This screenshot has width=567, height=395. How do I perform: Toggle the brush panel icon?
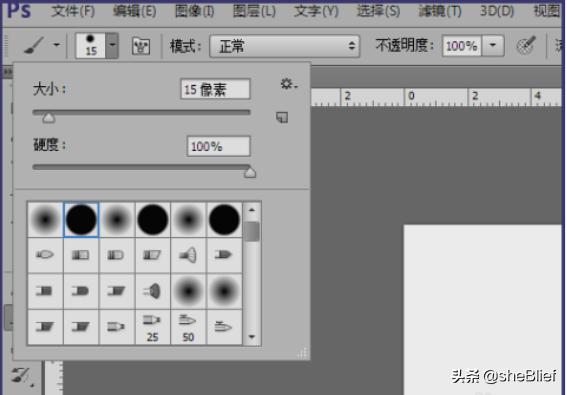(x=141, y=46)
